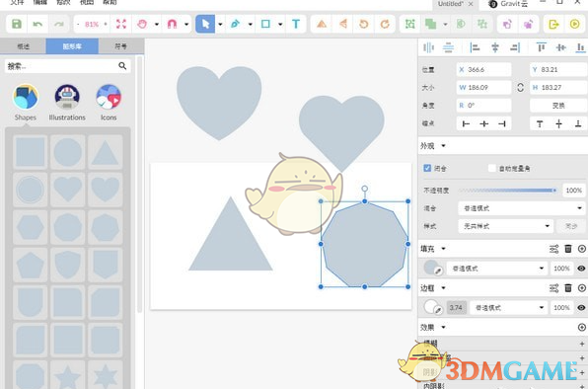
Task: Click the Group selection icon
Action: (x=409, y=24)
